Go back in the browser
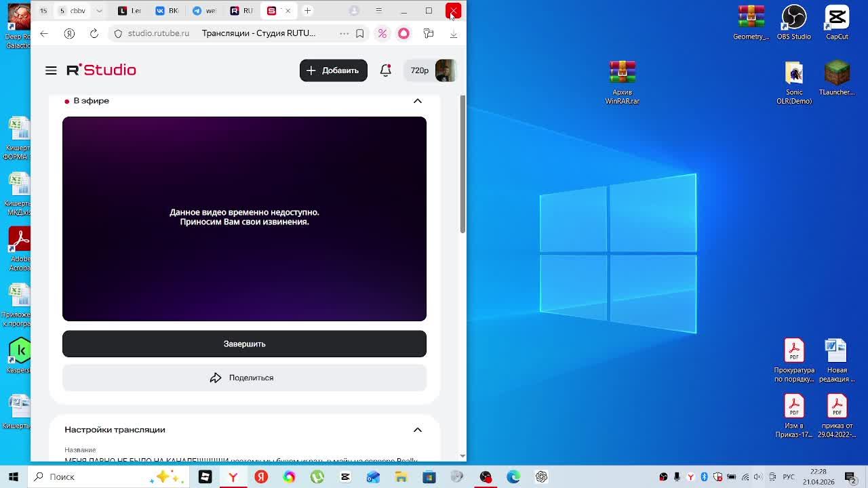Viewport: 868px width, 488px height. point(44,33)
